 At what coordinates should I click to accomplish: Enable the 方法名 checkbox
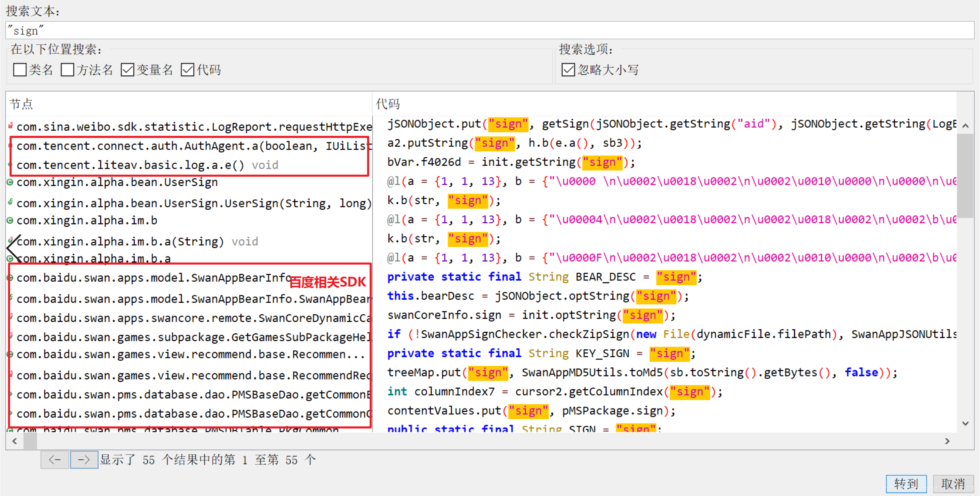pos(67,70)
